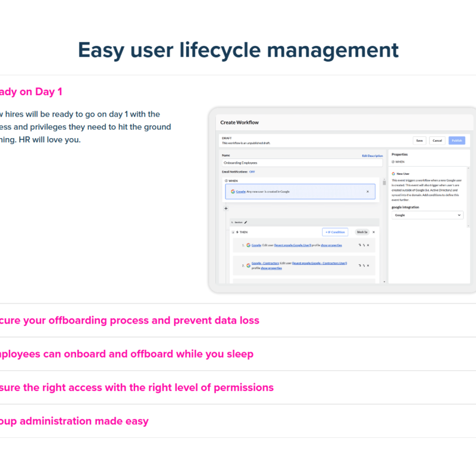
Task: Remove action 2 Google Contractors edit user
Action: 368,265
